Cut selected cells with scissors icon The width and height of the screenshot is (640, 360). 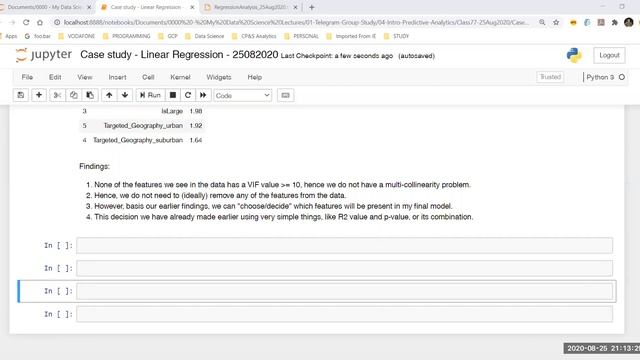tap(57, 95)
